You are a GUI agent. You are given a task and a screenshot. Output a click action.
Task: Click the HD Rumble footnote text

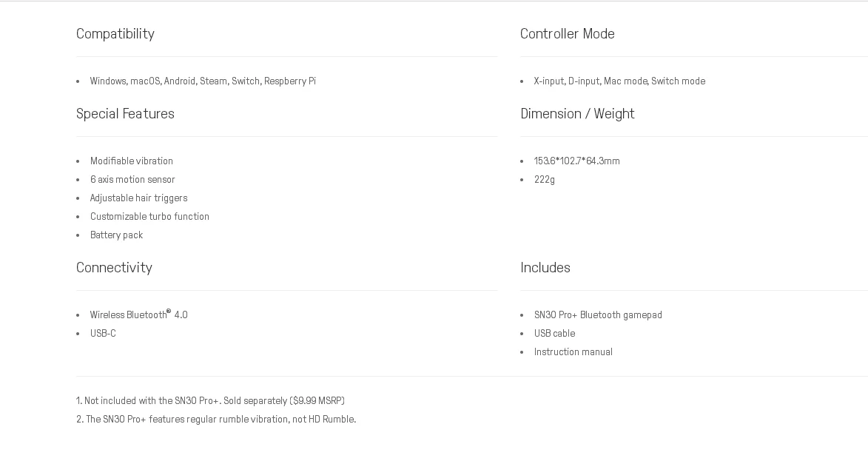click(x=216, y=420)
